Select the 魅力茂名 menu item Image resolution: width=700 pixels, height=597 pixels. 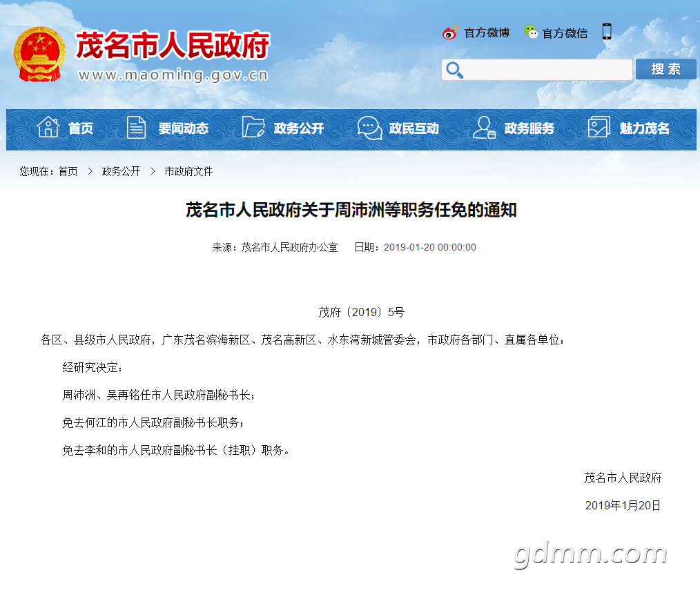click(644, 128)
